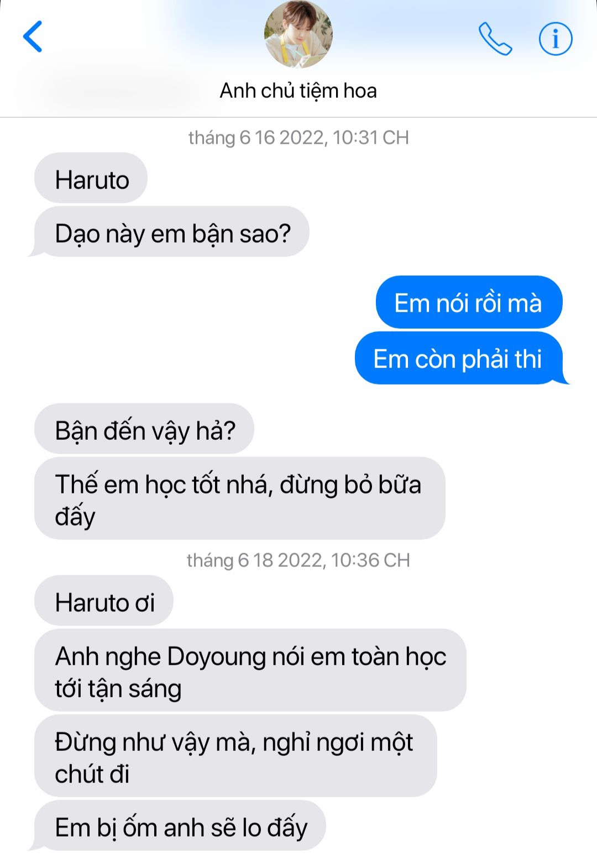Select the "Haruto ơi" message bubble
This screenshot has height=868, width=597.
click(104, 601)
